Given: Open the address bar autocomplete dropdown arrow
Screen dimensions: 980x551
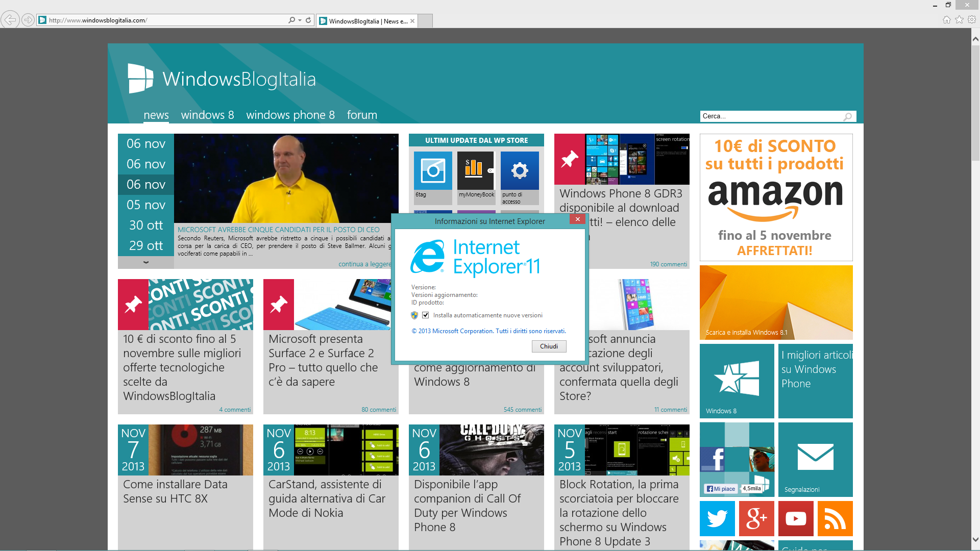Looking at the screenshot, I should (300, 20).
